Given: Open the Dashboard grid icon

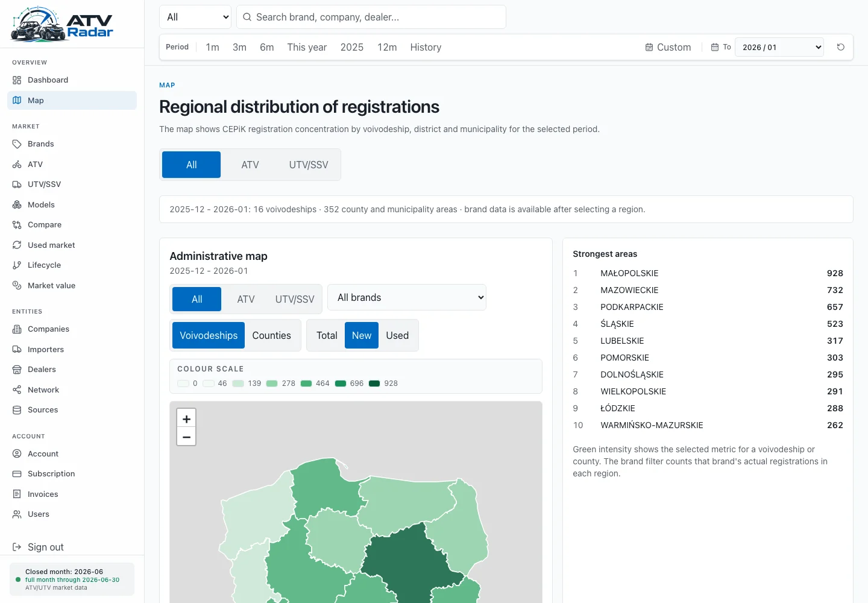Looking at the screenshot, I should point(17,80).
